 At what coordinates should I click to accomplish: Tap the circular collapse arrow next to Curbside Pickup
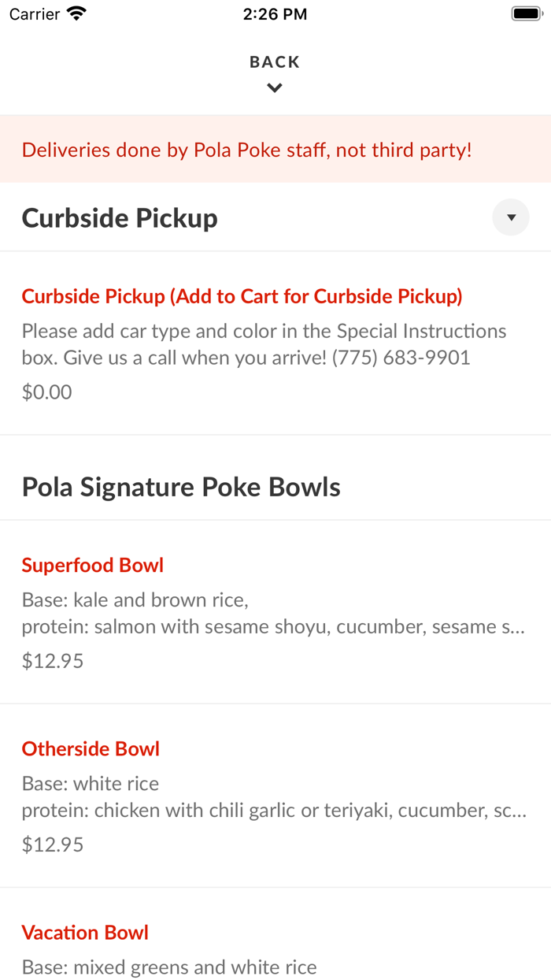pyautogui.click(x=510, y=217)
